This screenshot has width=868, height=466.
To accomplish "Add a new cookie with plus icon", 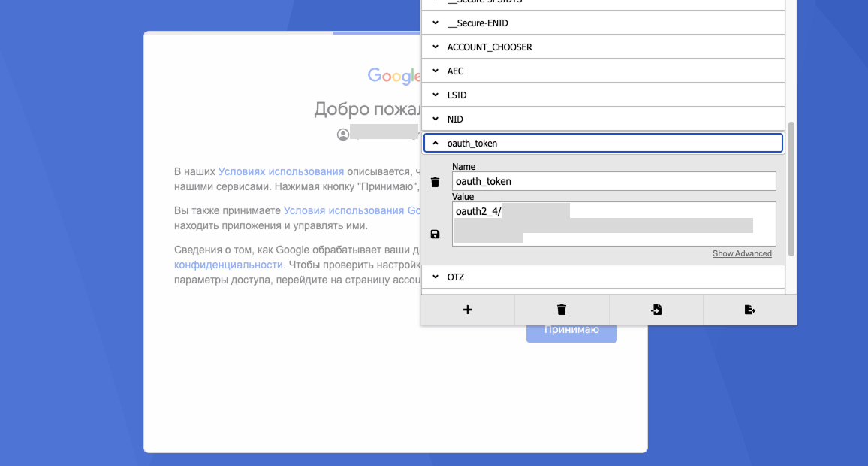I will point(468,310).
